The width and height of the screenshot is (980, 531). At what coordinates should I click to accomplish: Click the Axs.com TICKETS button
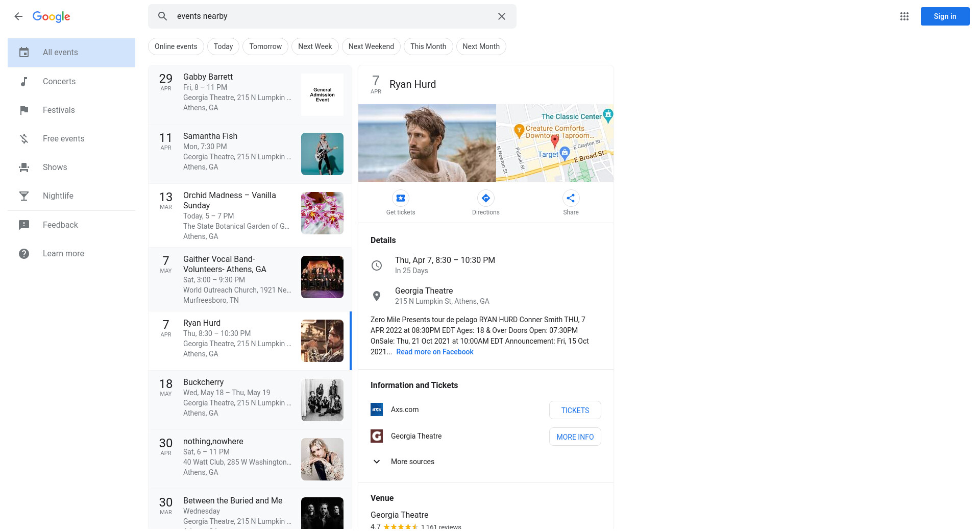(575, 411)
